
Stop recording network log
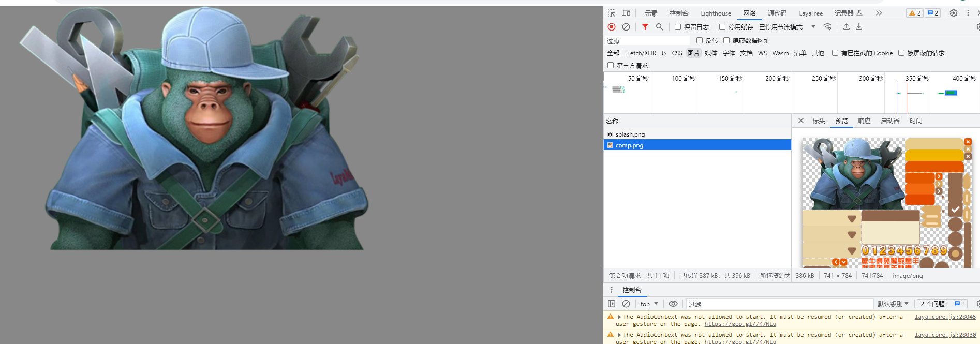coord(612,27)
